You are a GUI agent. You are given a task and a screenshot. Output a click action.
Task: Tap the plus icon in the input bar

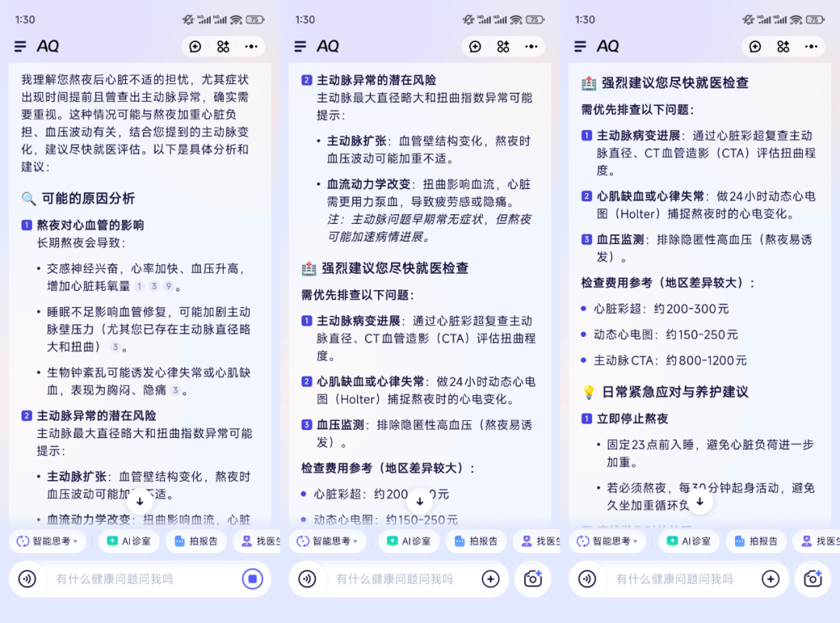491,579
